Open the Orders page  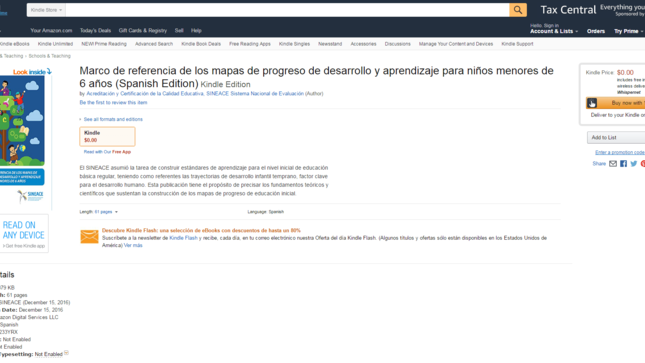596,31
